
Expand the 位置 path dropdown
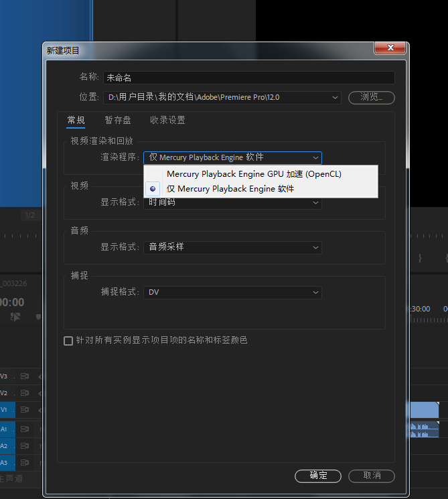[x=335, y=97]
